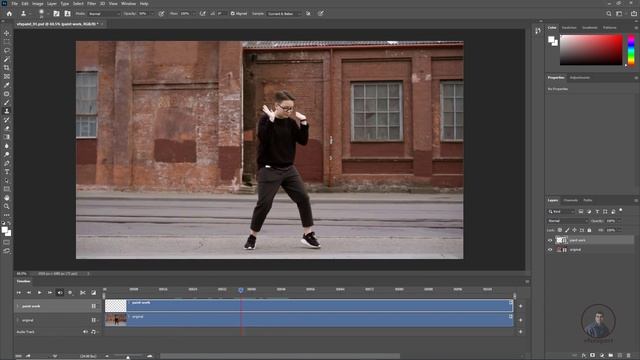The width and height of the screenshot is (640, 360).
Task: Open the Window menu
Action: pos(128,4)
